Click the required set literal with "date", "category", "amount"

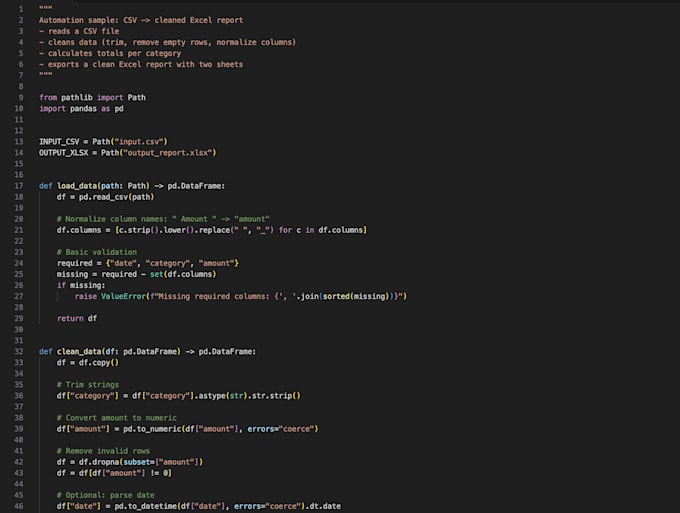172,263
